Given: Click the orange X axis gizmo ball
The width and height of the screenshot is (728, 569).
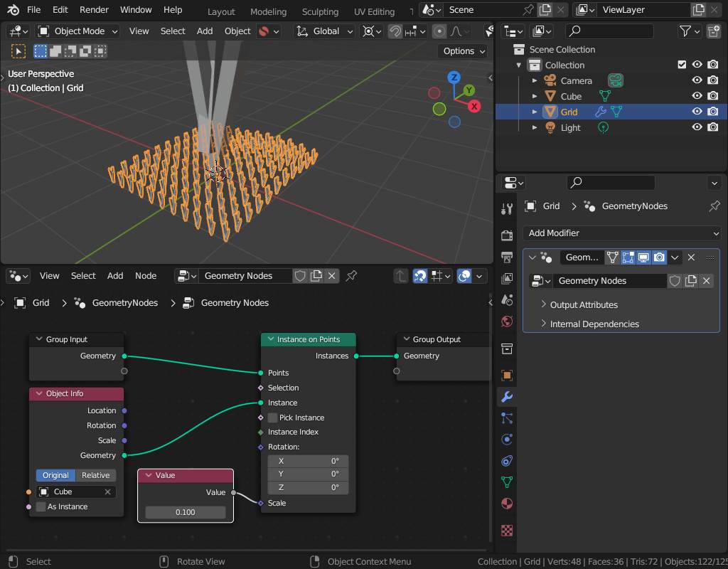Looking at the screenshot, I should pos(474,107).
